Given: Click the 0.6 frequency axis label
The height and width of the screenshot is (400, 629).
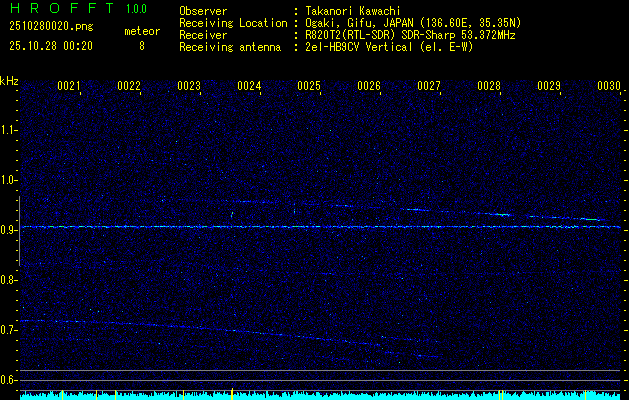Looking at the screenshot, I should 9,380.
